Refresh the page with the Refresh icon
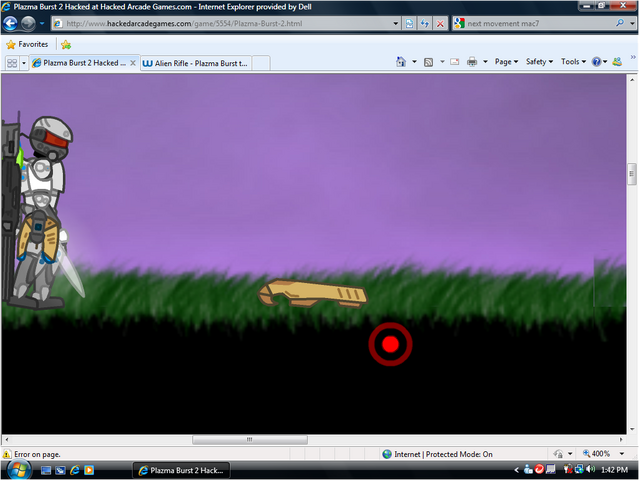Screen dimensions: 639x480 [x=425, y=24]
